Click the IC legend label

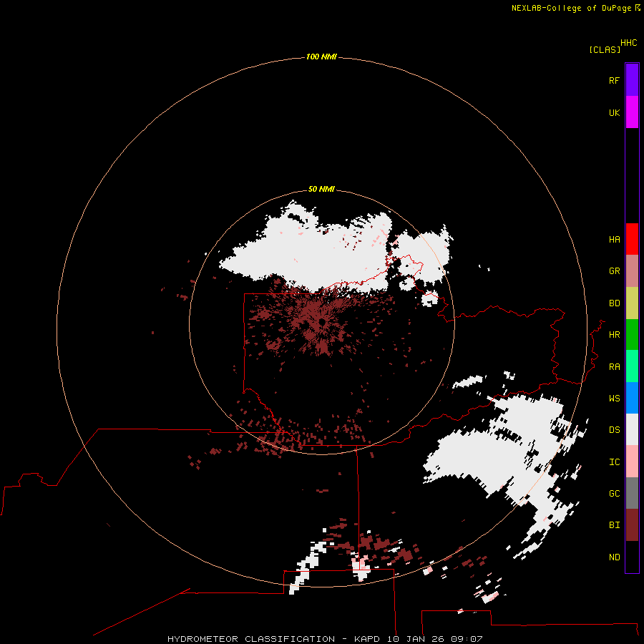[x=615, y=462]
